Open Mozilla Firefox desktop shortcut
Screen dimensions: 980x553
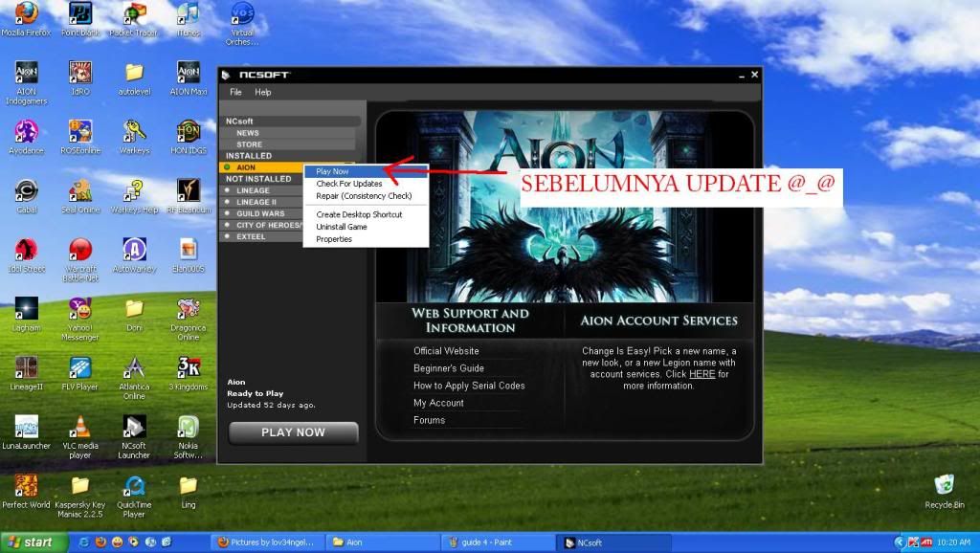coord(26,17)
